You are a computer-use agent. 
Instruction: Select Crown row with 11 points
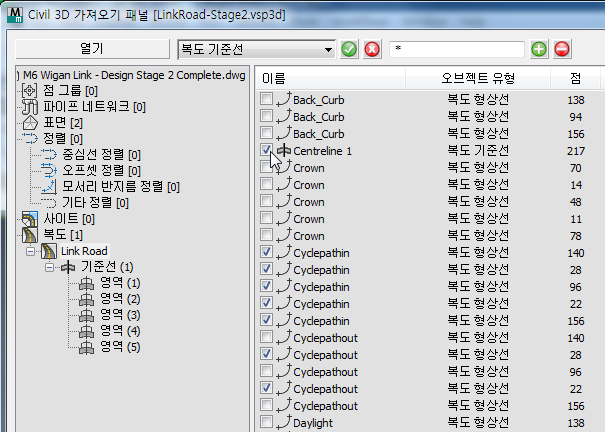(x=428, y=219)
